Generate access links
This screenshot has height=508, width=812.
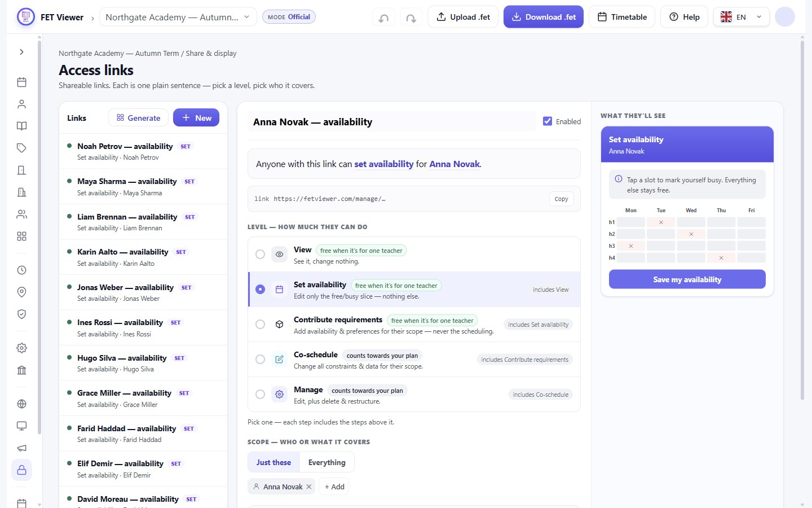(x=139, y=118)
